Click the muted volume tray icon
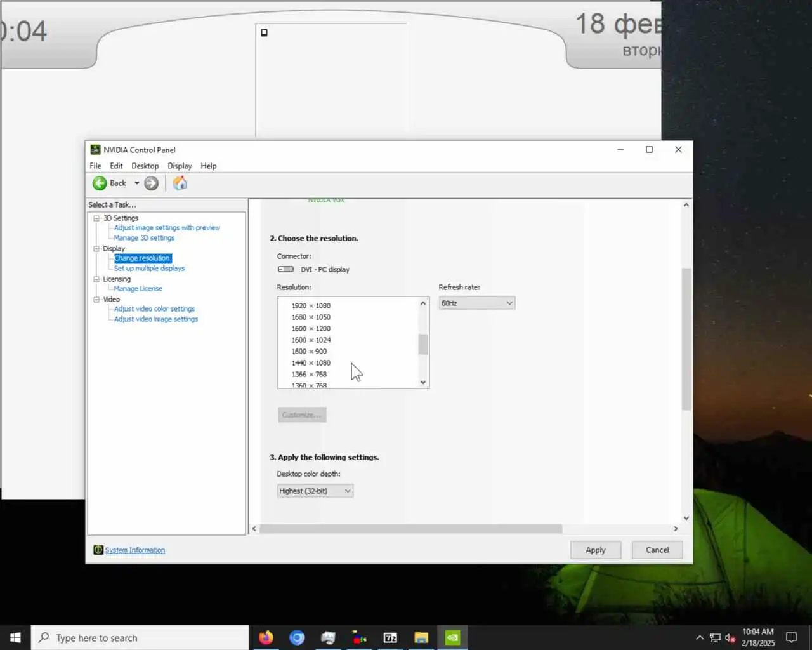Image resolution: width=812 pixels, height=650 pixels. [x=730, y=638]
